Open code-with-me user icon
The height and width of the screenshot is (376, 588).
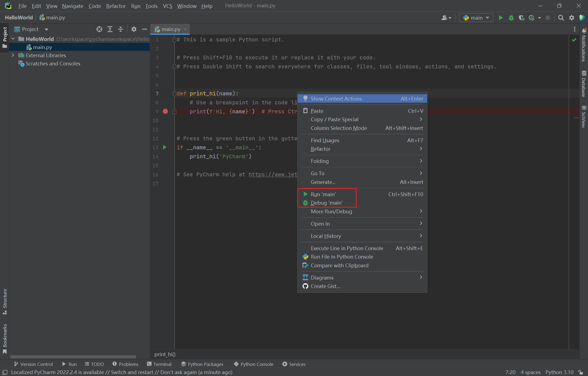click(x=446, y=18)
